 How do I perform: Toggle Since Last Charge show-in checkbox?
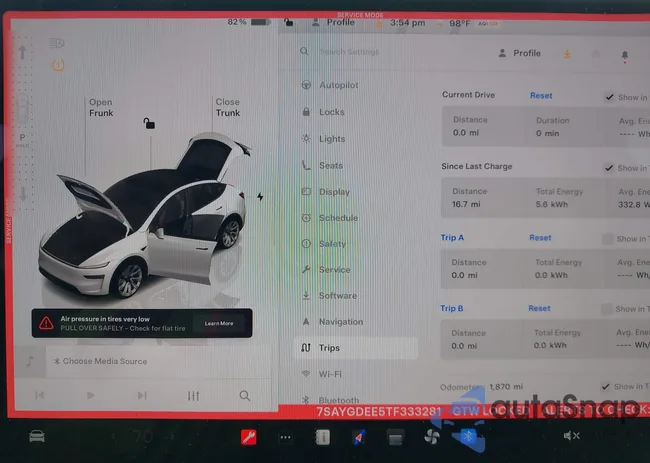coord(609,168)
